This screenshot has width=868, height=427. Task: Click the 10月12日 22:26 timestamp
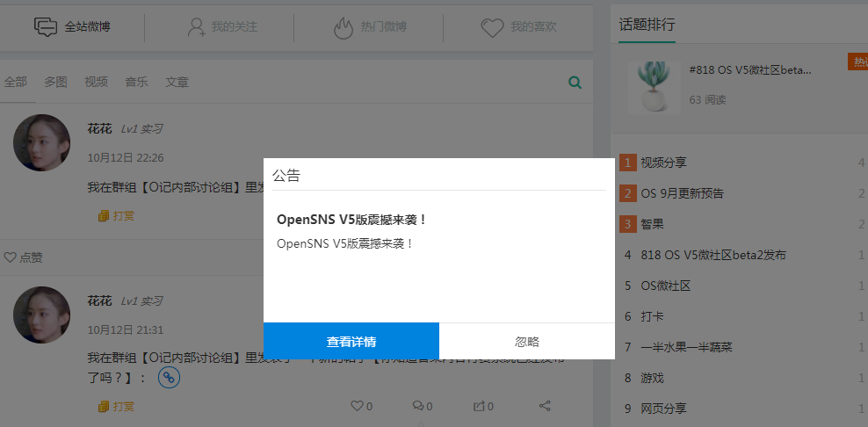[x=126, y=158]
